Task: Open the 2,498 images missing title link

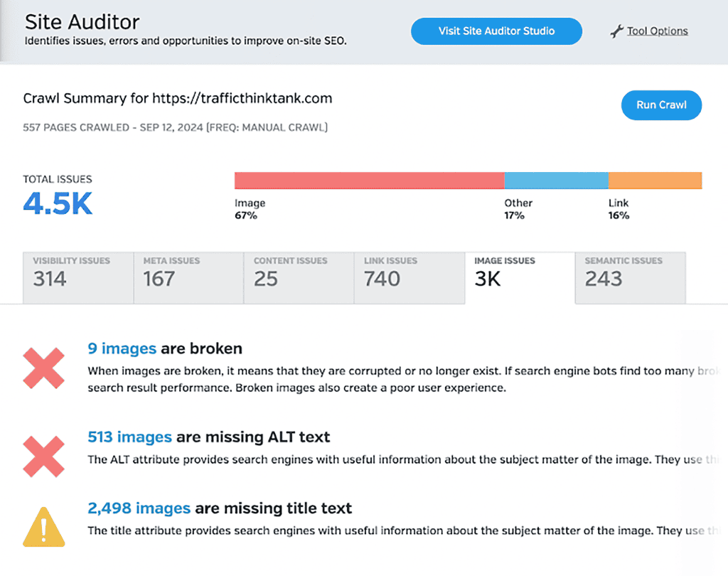Action: click(x=139, y=508)
